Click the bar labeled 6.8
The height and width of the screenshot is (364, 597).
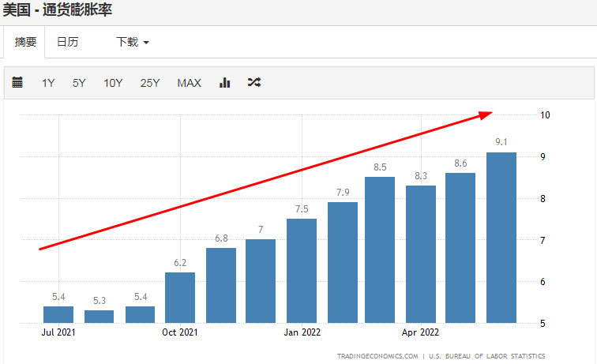tap(221, 285)
